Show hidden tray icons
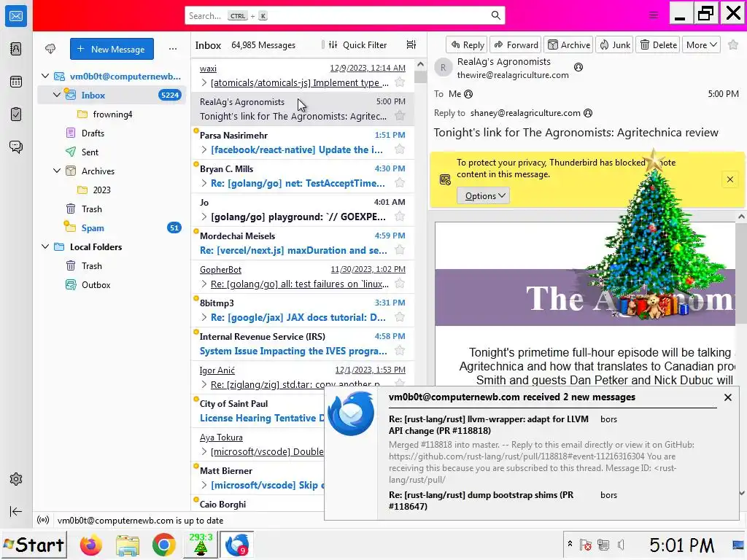Screen dimensions: 747x560 570,544
